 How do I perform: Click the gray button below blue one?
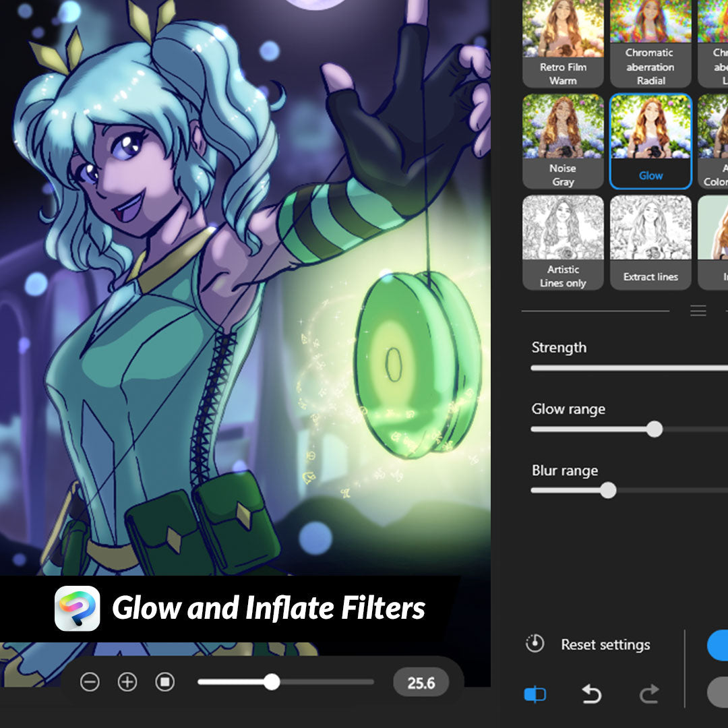(x=718, y=692)
